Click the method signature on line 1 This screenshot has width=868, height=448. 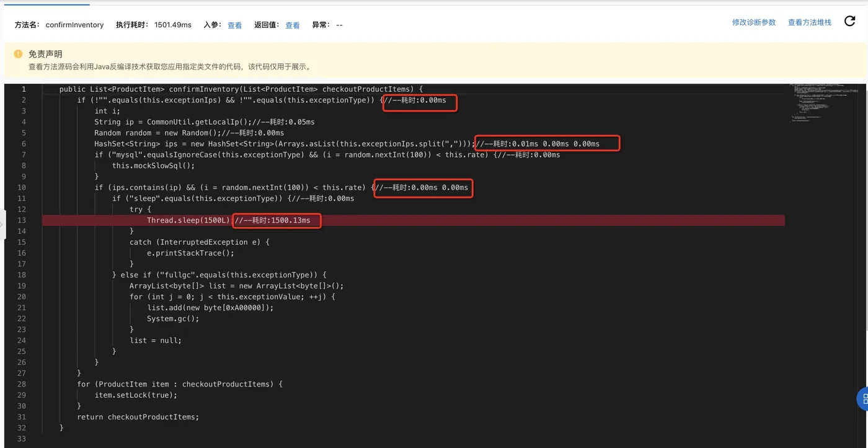point(241,89)
